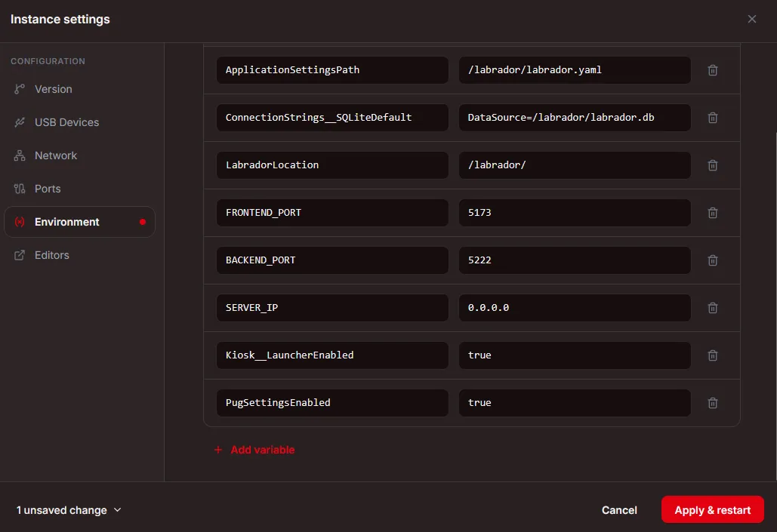Close the Instance settings dialog

click(x=752, y=19)
